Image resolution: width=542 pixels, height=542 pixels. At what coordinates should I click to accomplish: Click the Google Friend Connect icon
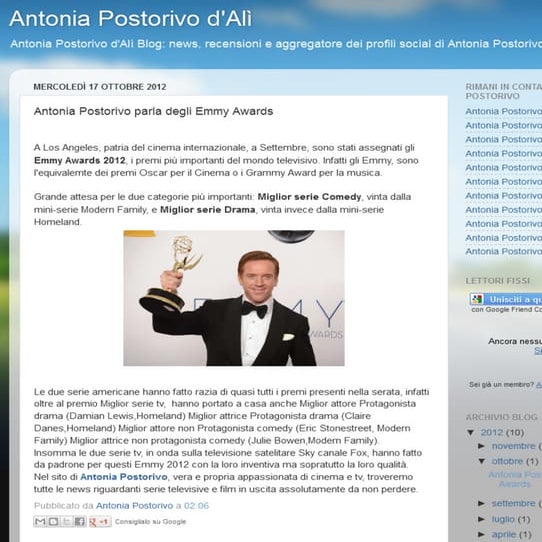coord(477,299)
